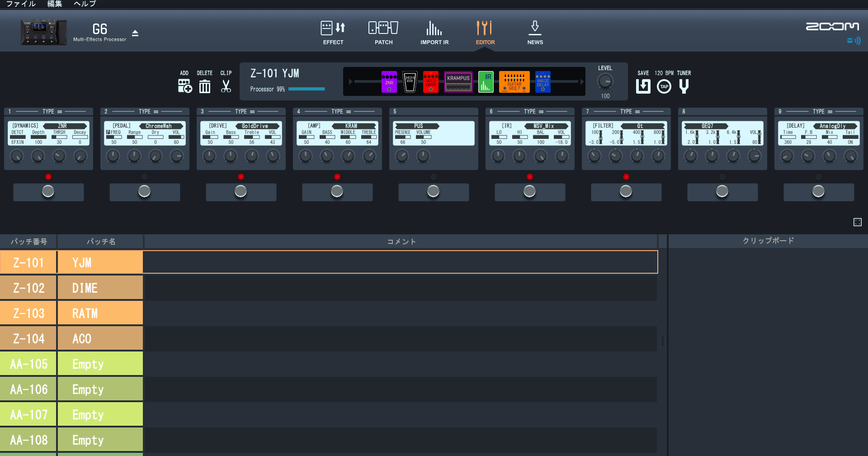Toggle slot 6 IR footswitch
The width and height of the screenshot is (868, 456).
(x=530, y=192)
